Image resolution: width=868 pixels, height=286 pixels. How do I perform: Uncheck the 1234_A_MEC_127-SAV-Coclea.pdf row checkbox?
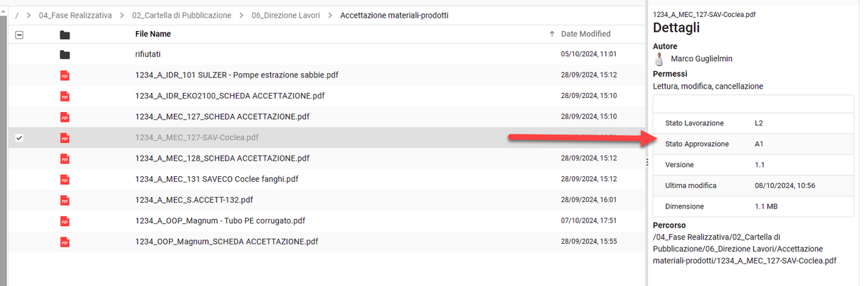tap(19, 137)
